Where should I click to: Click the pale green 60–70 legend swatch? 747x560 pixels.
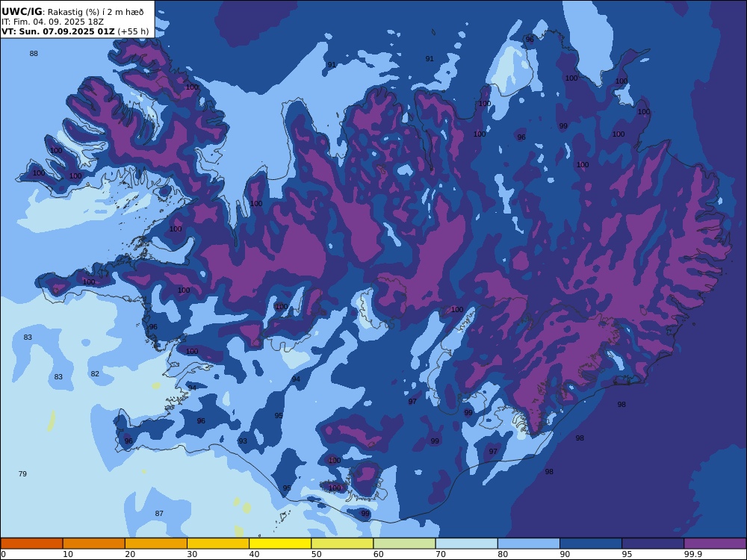point(404,544)
